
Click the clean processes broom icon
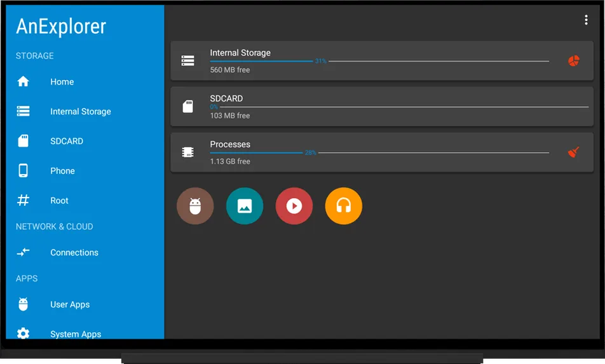(574, 152)
